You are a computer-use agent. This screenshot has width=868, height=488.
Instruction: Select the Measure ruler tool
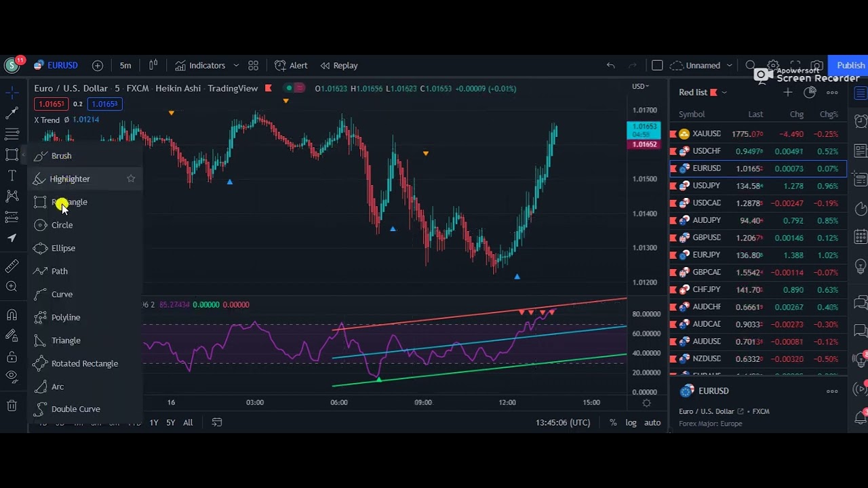[12, 266]
